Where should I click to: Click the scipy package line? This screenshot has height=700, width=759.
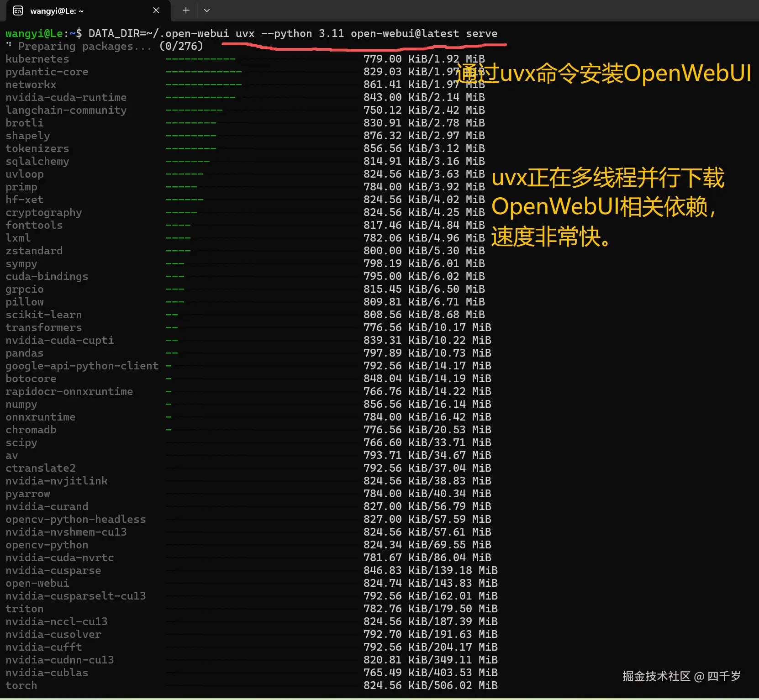coord(21,442)
